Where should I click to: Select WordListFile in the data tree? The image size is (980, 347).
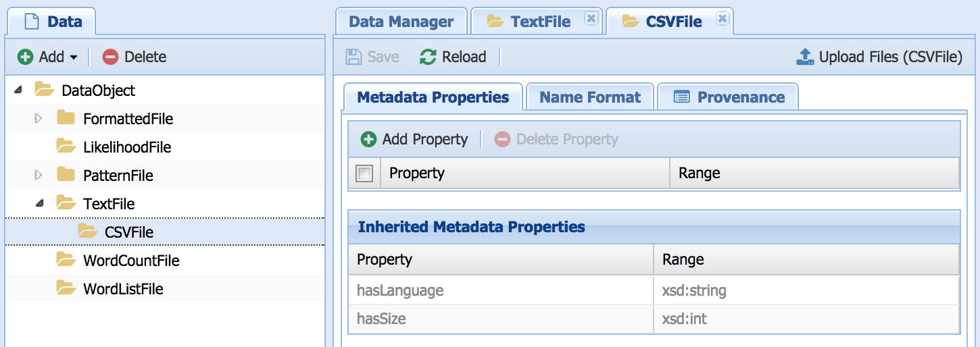coord(123,289)
